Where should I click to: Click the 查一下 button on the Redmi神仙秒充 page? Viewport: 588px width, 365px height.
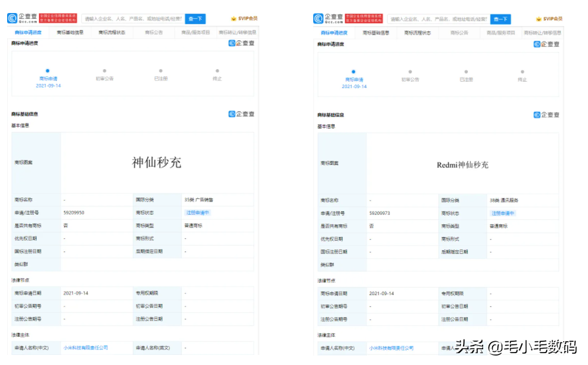(x=500, y=19)
